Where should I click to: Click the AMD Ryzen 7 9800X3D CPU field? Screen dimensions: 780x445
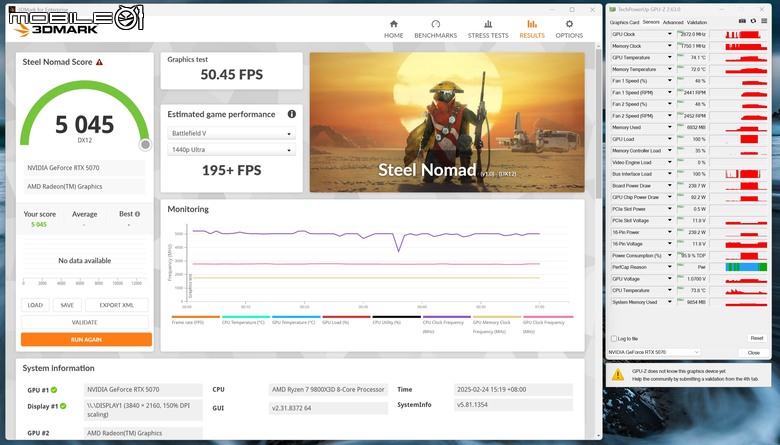[328, 389]
